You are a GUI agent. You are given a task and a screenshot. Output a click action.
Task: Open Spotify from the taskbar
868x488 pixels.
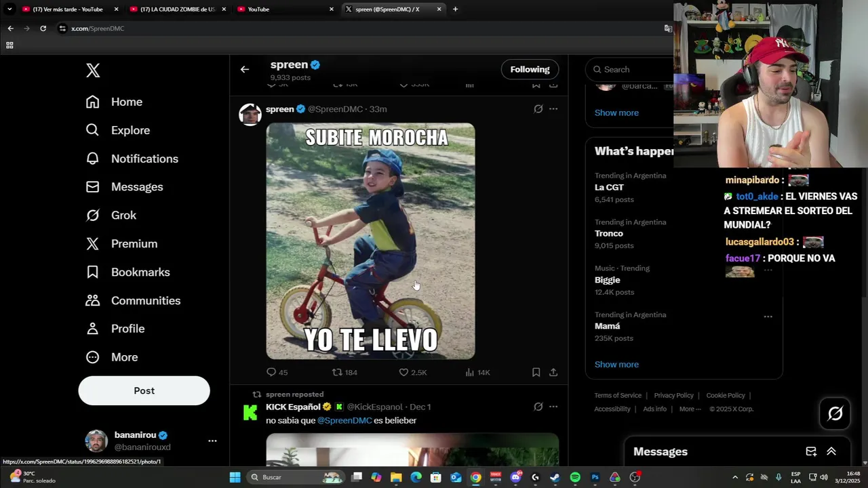pyautogui.click(x=575, y=477)
